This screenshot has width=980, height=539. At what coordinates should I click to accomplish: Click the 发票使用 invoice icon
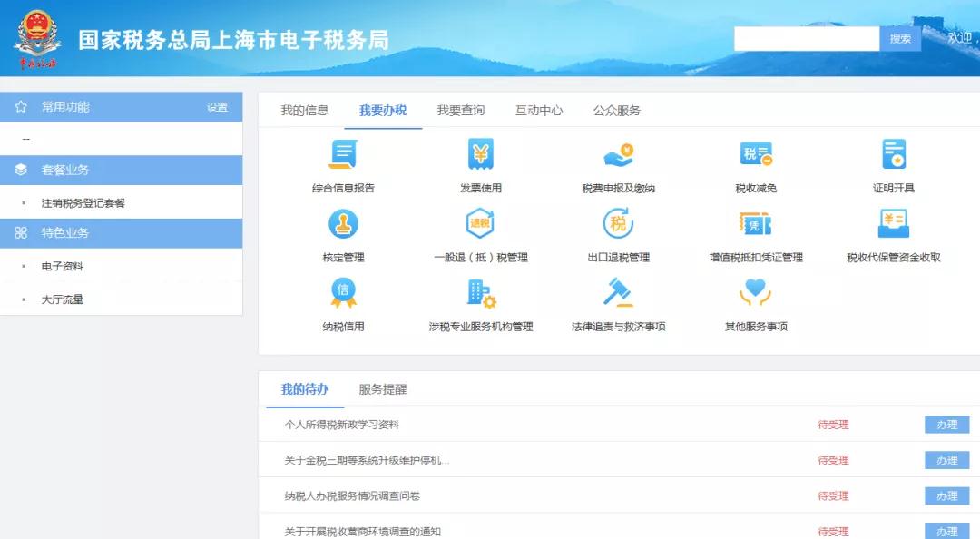[x=480, y=155]
